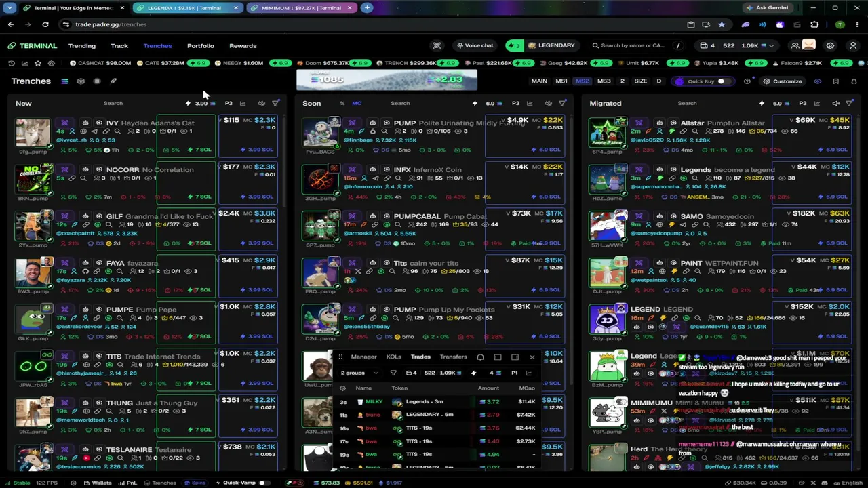Select the Solana chain icon beside Trenches
Viewport: 868px width, 488px height.
64,81
